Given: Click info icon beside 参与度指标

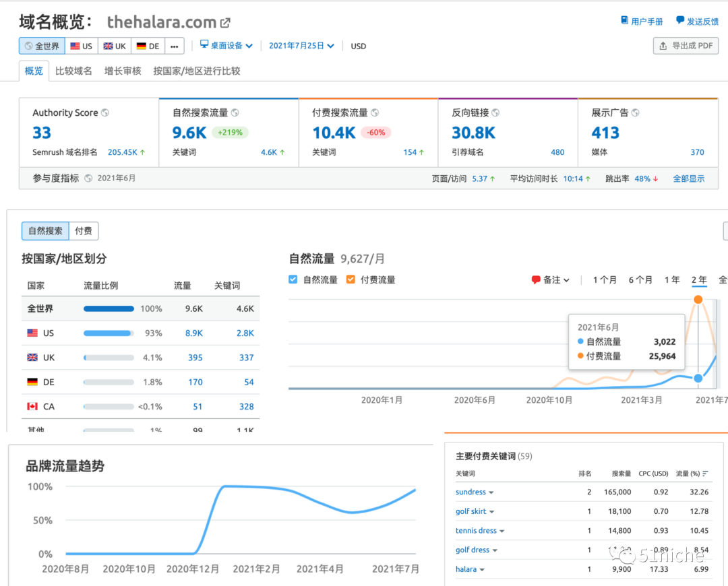Looking at the screenshot, I should (x=88, y=178).
